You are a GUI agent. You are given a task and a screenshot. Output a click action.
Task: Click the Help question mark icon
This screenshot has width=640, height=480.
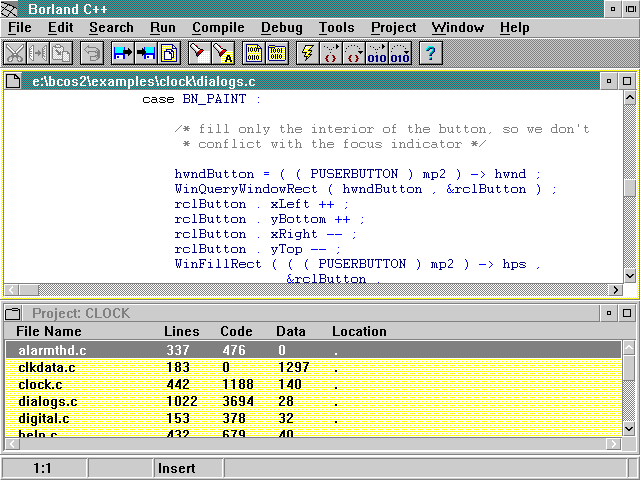point(431,53)
